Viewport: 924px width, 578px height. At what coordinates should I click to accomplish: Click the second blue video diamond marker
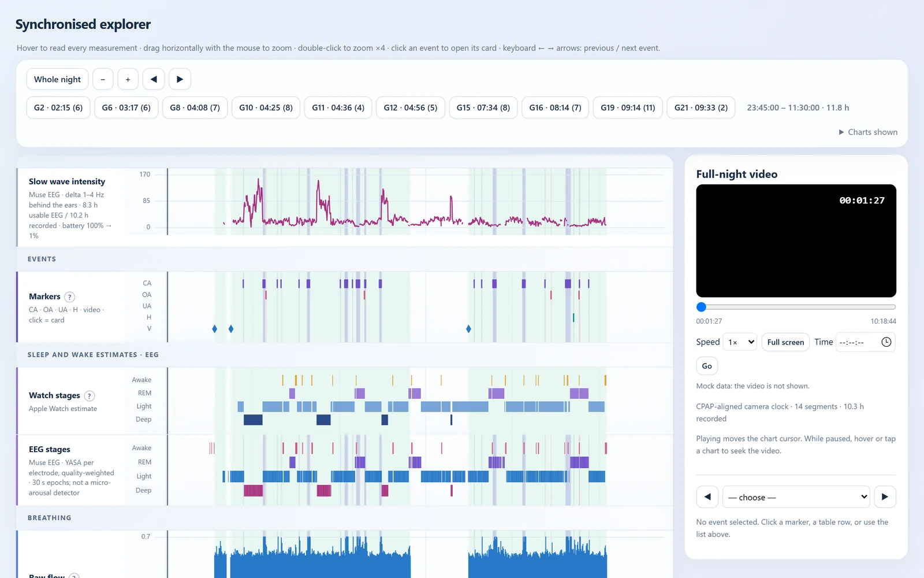(x=231, y=329)
